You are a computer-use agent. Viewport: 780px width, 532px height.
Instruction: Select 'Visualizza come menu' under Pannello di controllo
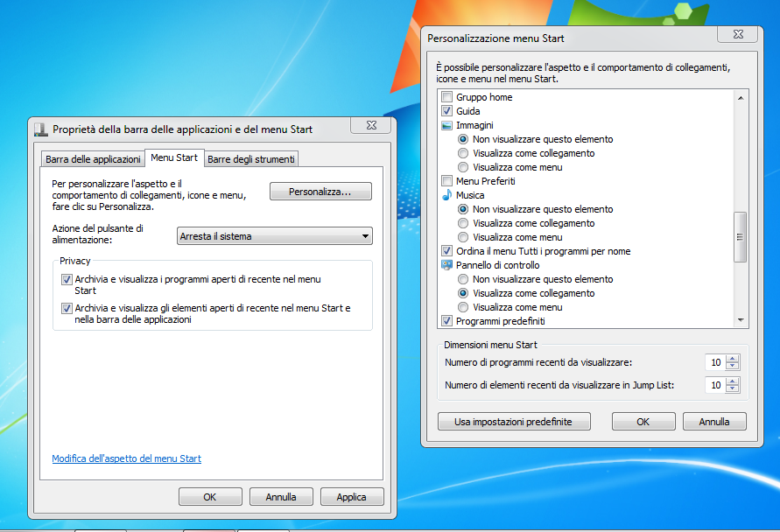point(463,307)
